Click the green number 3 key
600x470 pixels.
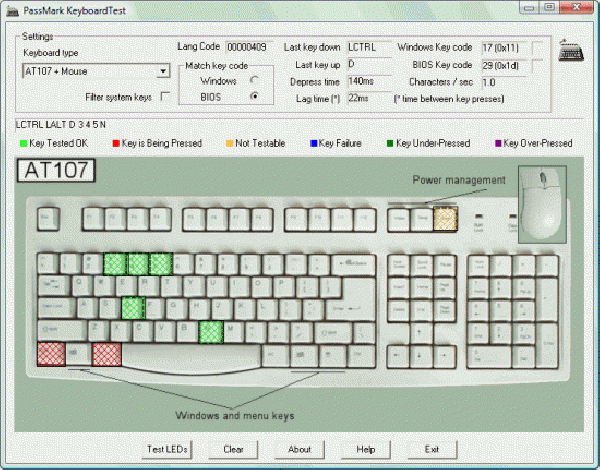click(115, 264)
